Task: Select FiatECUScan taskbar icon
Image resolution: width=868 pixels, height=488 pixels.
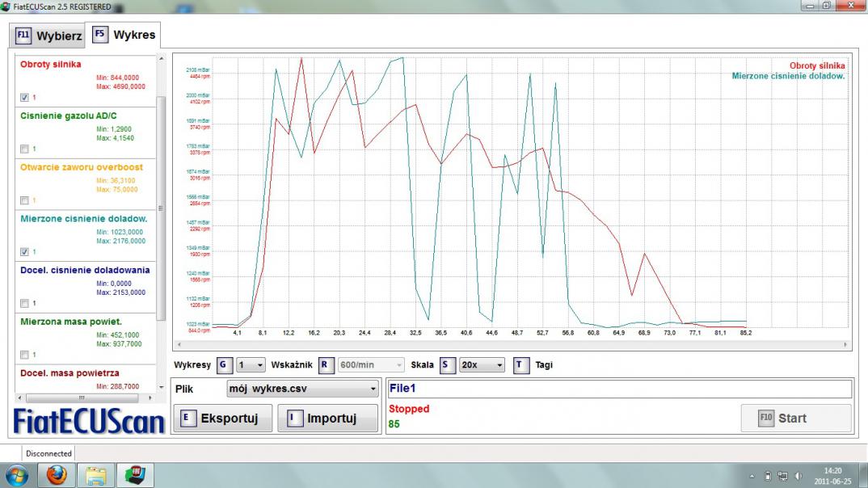Action: 134,475
